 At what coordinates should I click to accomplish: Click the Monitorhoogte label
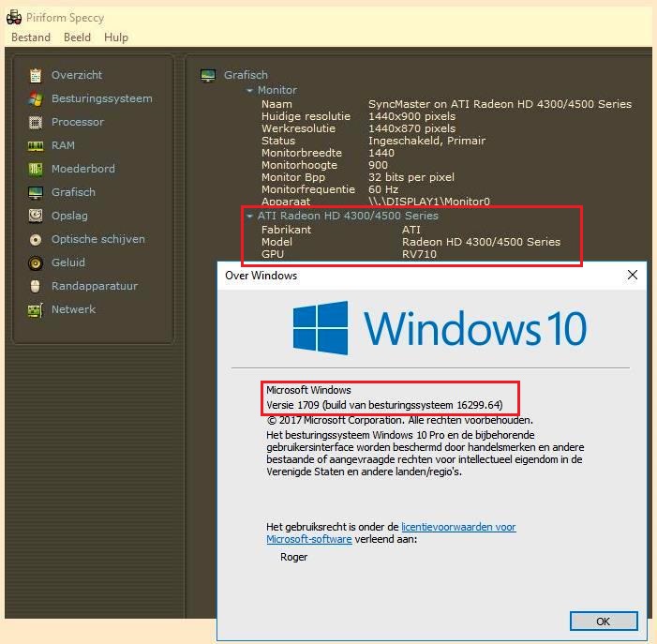point(299,165)
